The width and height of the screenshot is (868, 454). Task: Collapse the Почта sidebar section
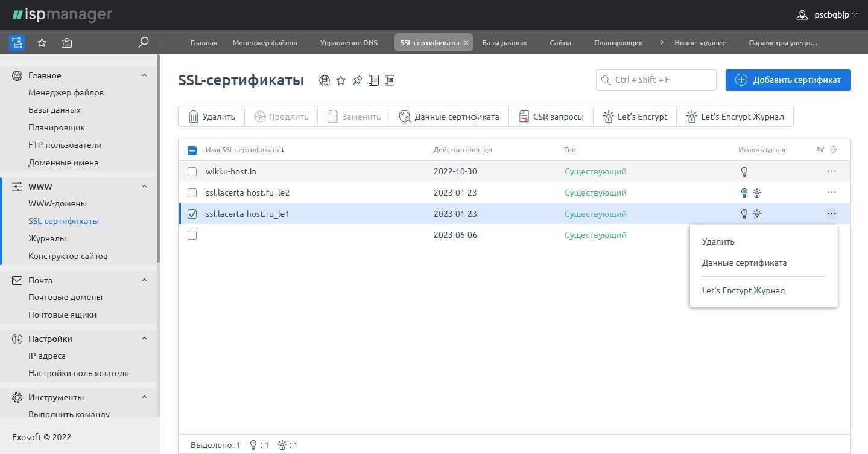click(144, 280)
